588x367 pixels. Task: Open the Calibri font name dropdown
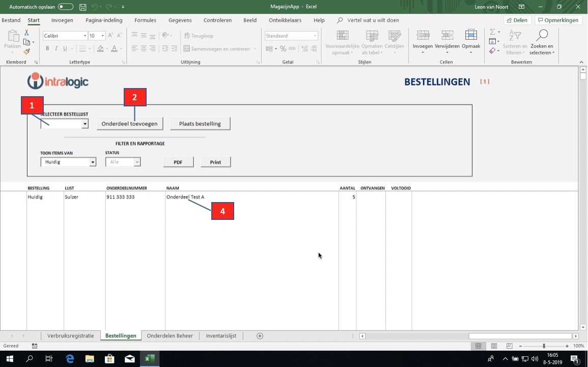pyautogui.click(x=85, y=36)
